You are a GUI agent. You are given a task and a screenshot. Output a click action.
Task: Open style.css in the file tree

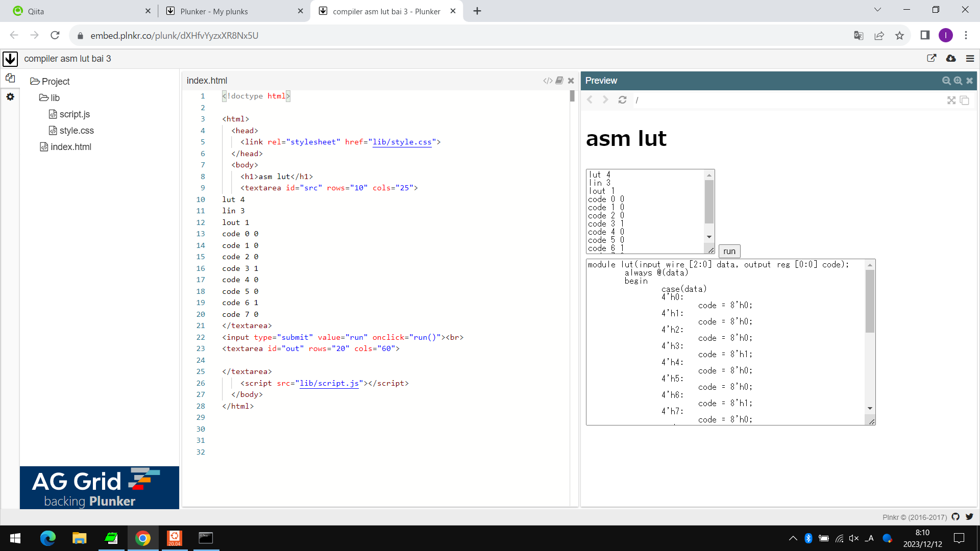pyautogui.click(x=76, y=131)
